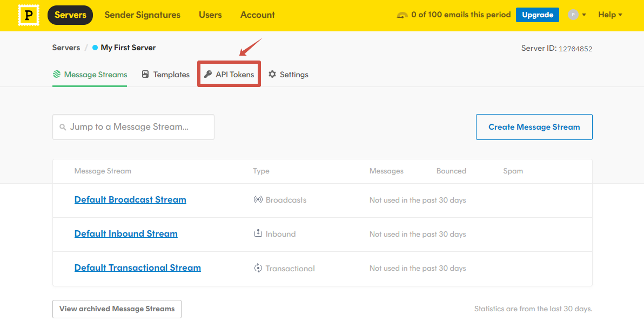Click the Inbound type icon
The width and height of the screenshot is (644, 328).
coord(258,234)
